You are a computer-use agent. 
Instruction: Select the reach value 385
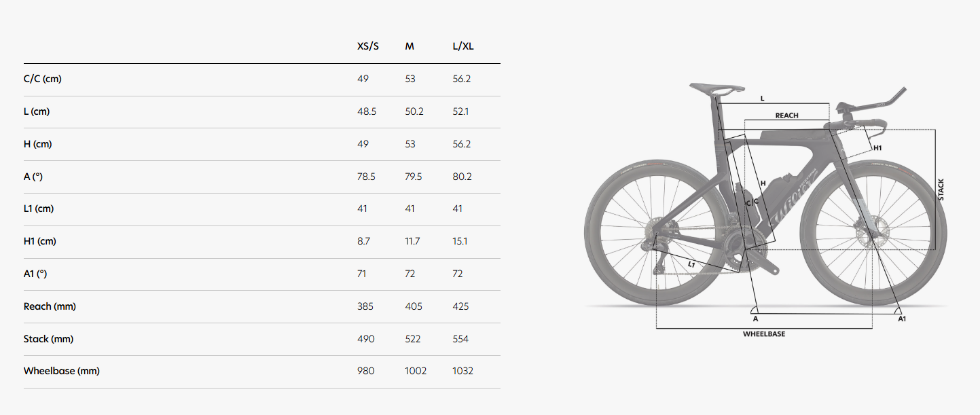pos(365,306)
